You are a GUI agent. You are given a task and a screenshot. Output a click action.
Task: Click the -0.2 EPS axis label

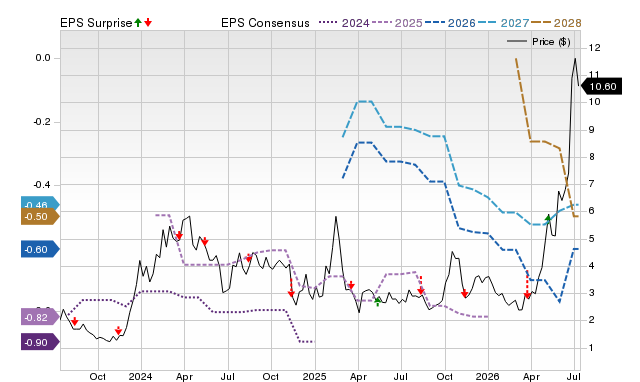pos(42,122)
